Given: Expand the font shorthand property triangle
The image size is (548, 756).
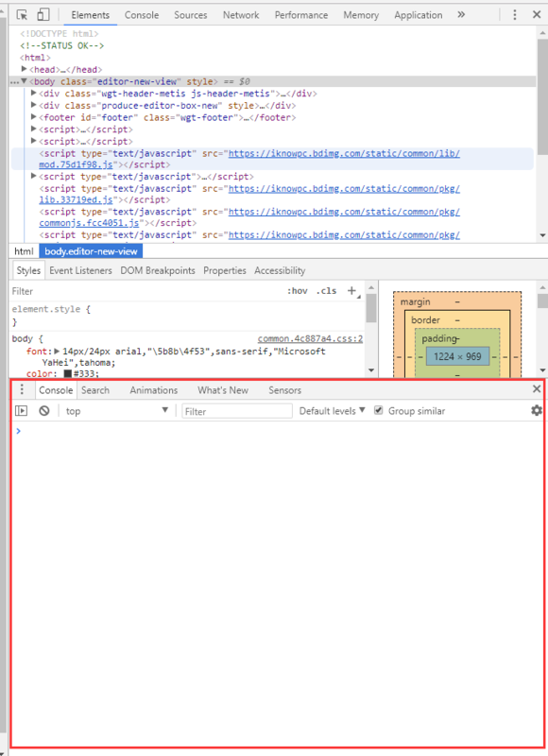Looking at the screenshot, I should tap(57, 351).
